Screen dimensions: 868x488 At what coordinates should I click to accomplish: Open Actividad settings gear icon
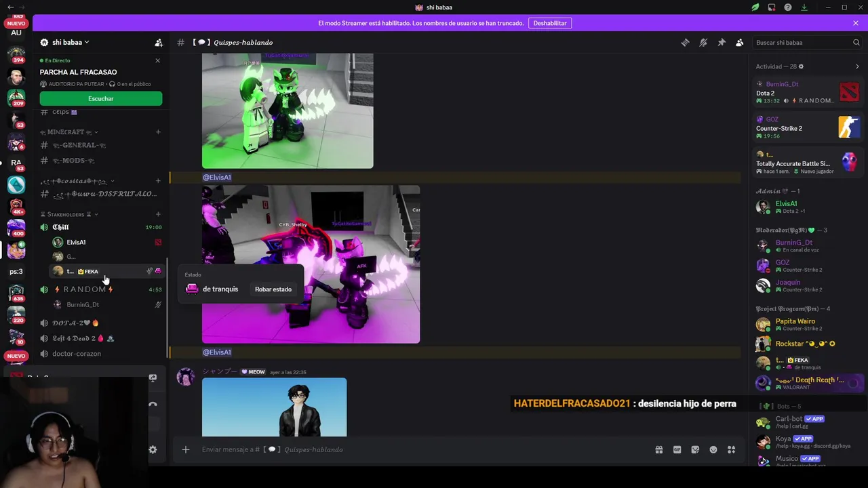pos(801,66)
